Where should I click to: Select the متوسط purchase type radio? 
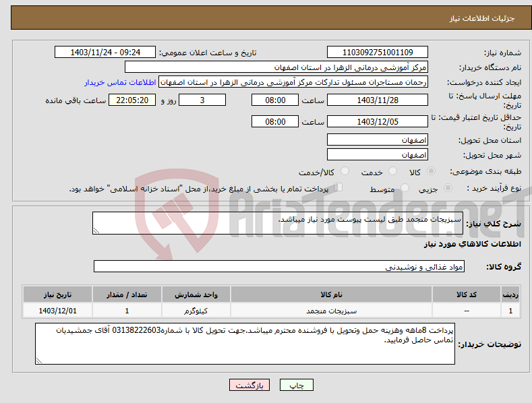(x=405, y=187)
